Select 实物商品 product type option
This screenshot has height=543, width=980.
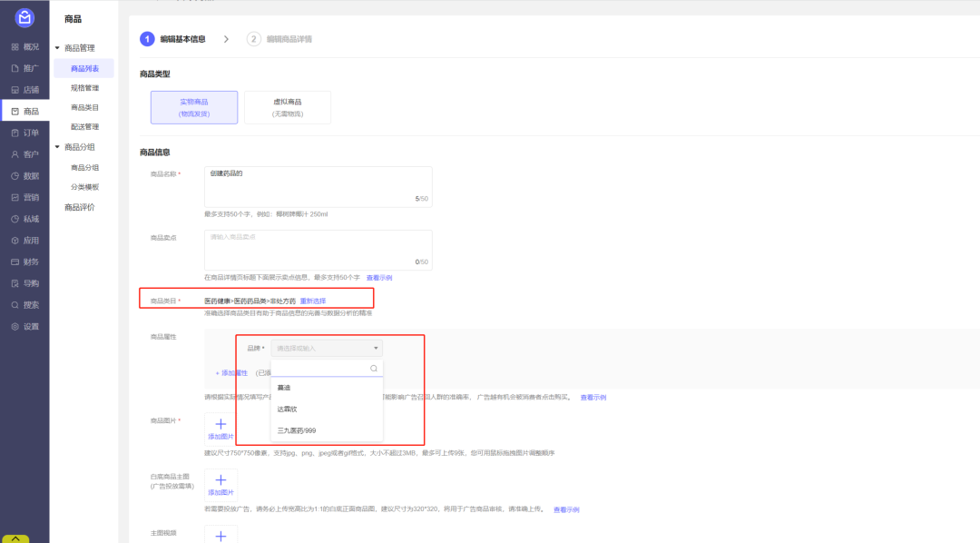tap(194, 107)
